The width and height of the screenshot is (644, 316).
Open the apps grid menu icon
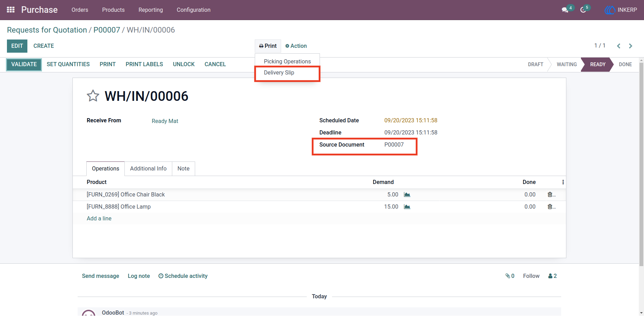(x=11, y=10)
